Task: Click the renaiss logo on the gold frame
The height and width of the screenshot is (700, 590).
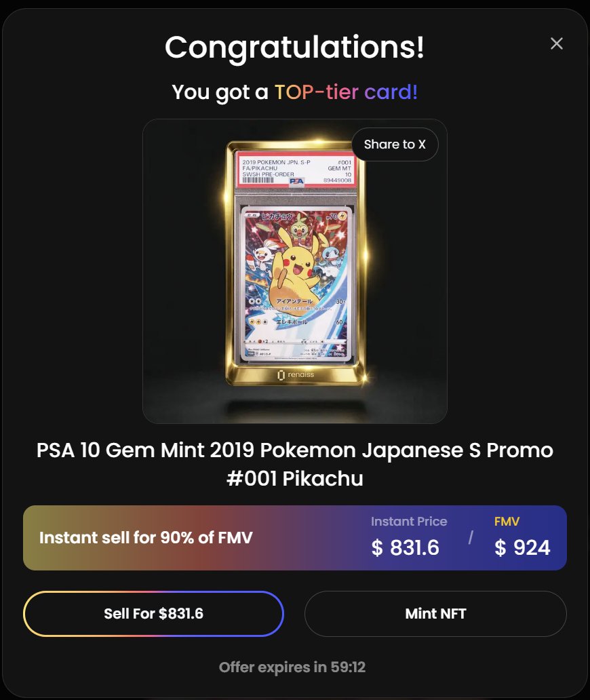Action: (296, 374)
